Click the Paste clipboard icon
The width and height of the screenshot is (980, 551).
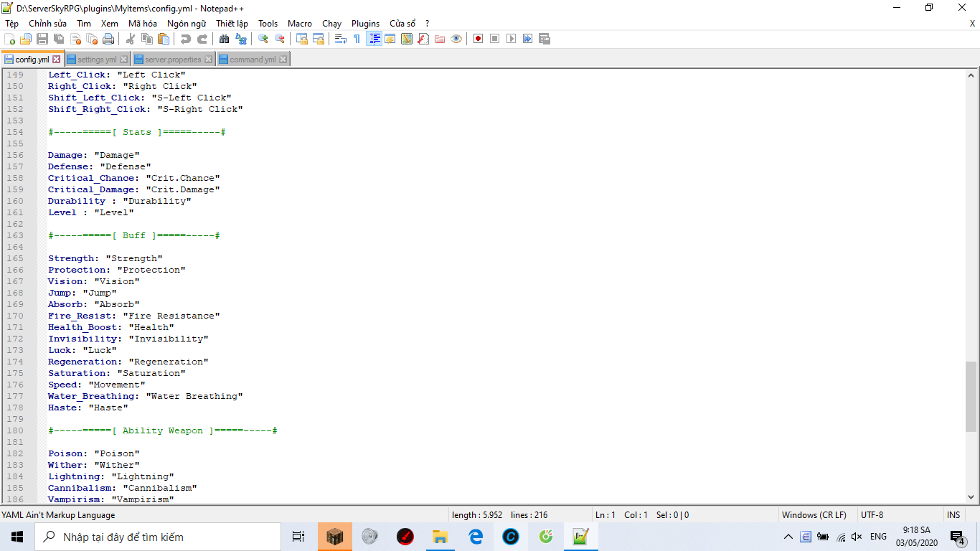[x=164, y=39]
